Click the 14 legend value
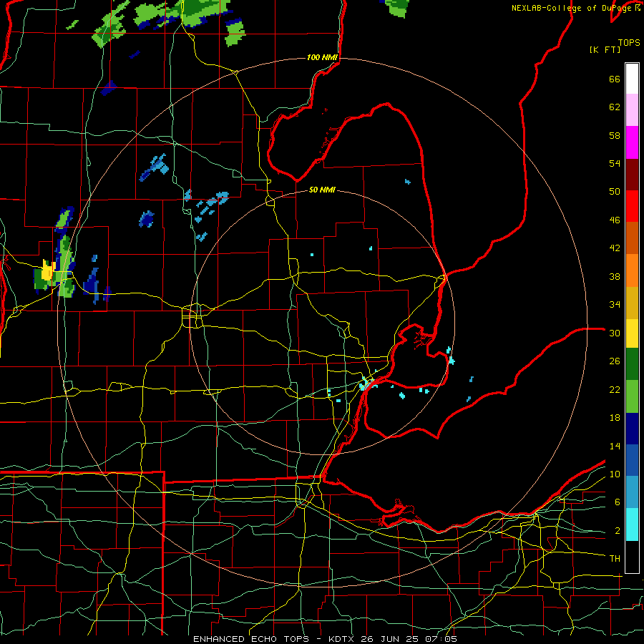The width and height of the screenshot is (644, 644). click(615, 446)
